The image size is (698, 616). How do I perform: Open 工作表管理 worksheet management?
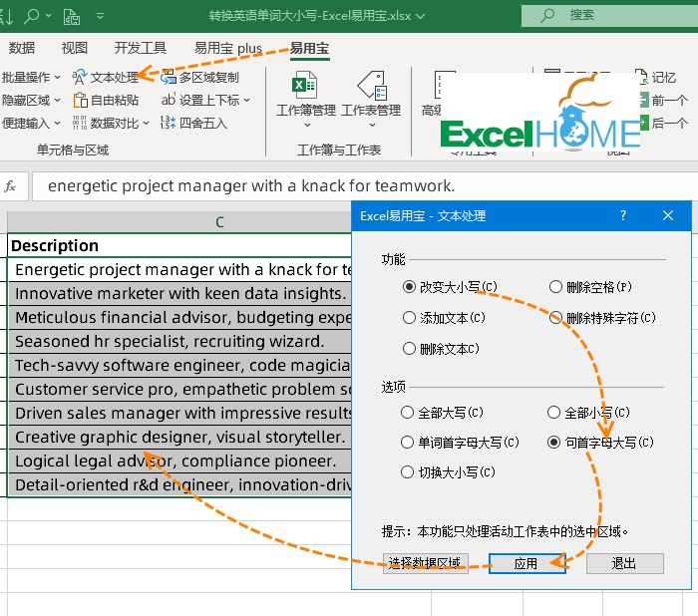(372, 99)
